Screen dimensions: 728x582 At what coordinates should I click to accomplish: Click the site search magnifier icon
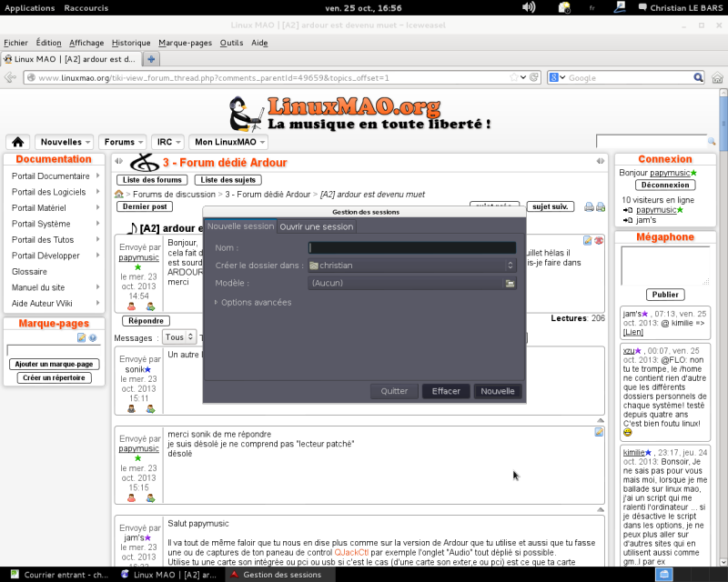[712, 141]
